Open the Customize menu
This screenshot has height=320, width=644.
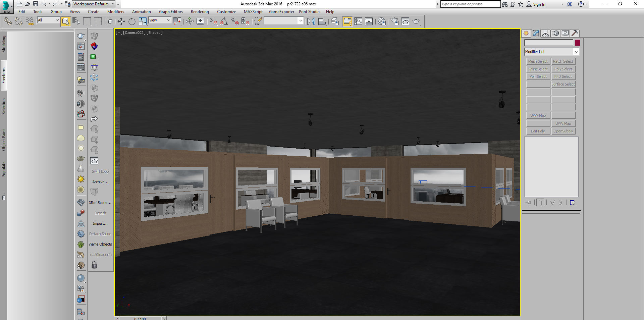point(226,12)
